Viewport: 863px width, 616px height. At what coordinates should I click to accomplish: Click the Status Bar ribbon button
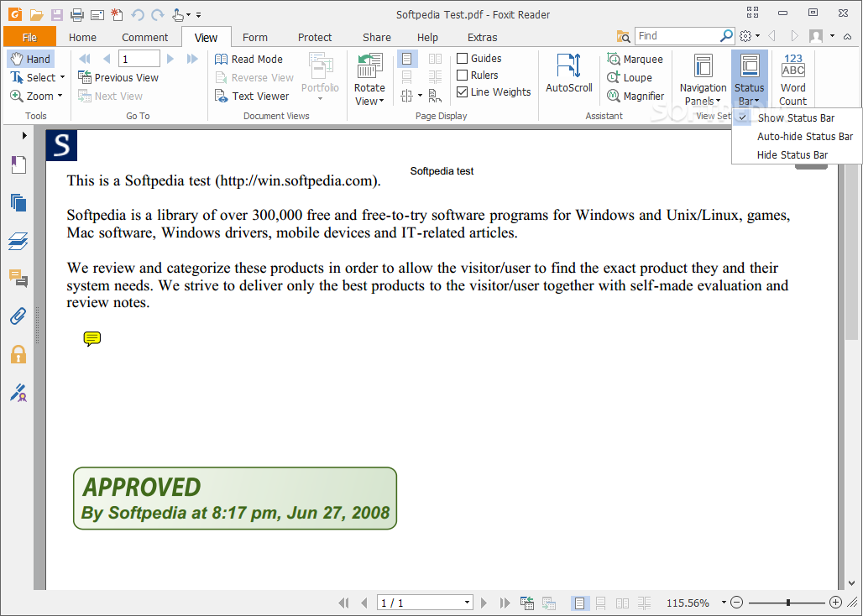[749, 80]
